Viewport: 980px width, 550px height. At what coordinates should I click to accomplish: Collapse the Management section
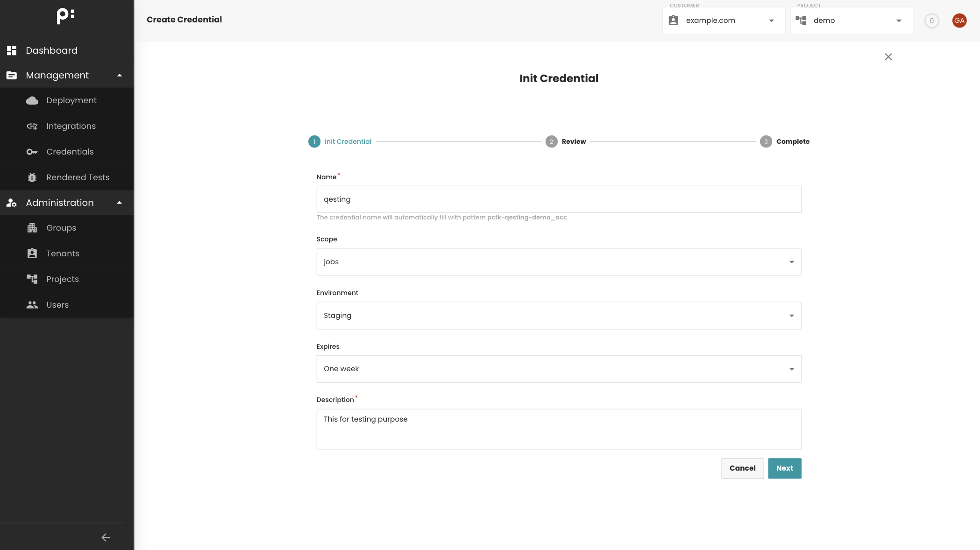click(120, 75)
